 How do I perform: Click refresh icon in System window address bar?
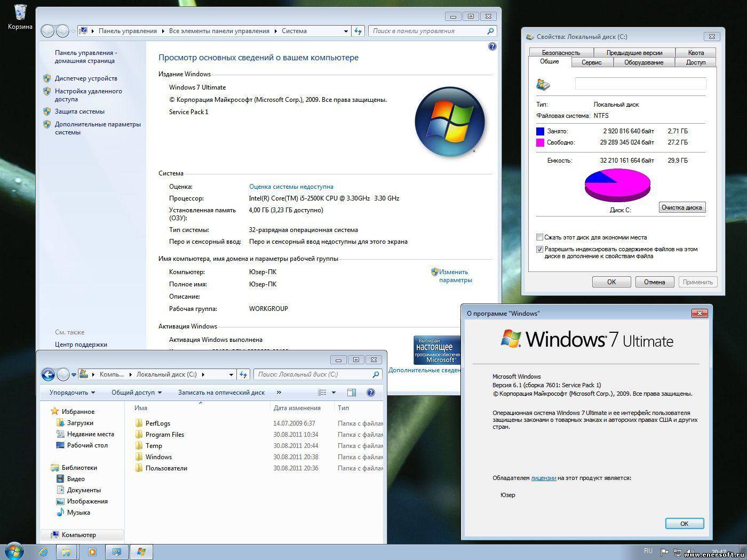[358, 31]
